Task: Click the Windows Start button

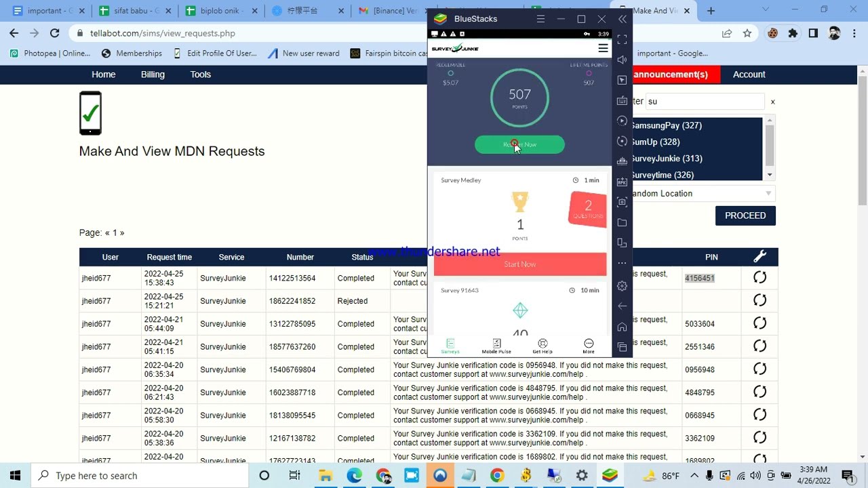Action: coord(15,476)
